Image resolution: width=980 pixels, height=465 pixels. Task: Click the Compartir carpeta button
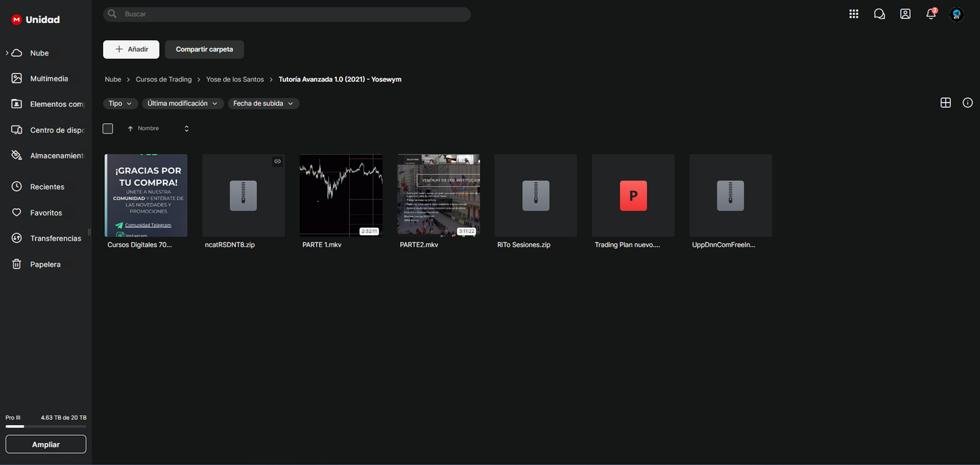(x=204, y=49)
